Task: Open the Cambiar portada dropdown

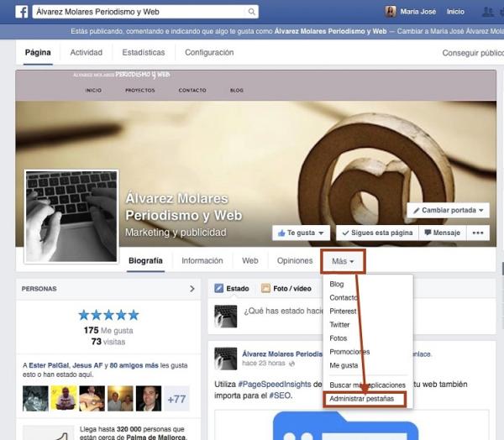Action: coord(448,210)
